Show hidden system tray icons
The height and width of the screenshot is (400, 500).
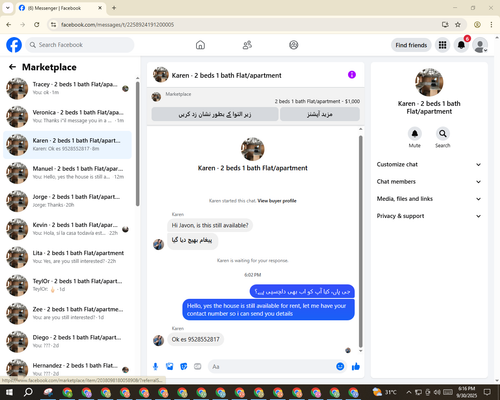pyautogui.click(x=409, y=392)
